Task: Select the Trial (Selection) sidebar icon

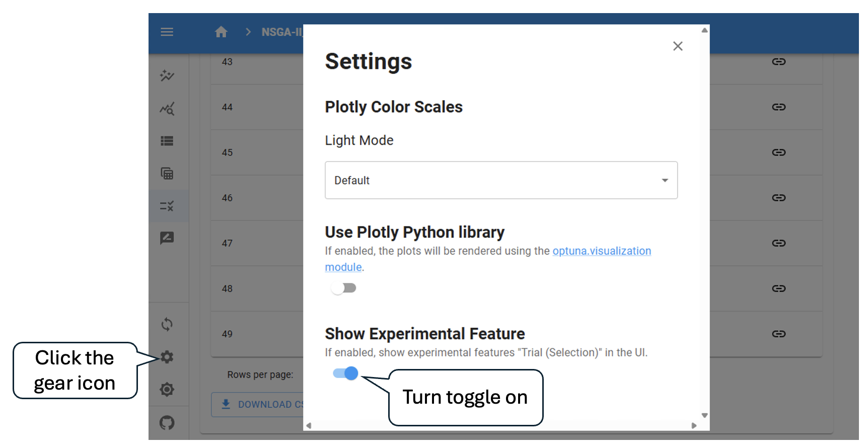Action: pos(167,206)
